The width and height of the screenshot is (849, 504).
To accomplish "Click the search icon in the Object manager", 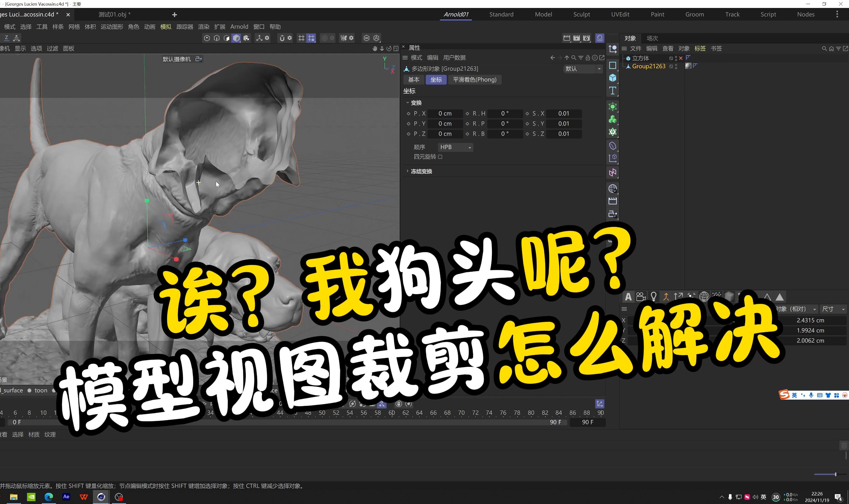I will pos(824,48).
